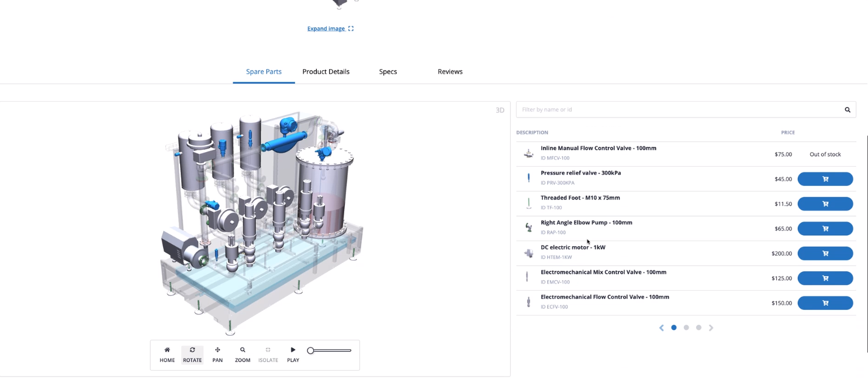Click the 3D label in viewer corner
Screen dimensions: 868x386
tap(500, 110)
